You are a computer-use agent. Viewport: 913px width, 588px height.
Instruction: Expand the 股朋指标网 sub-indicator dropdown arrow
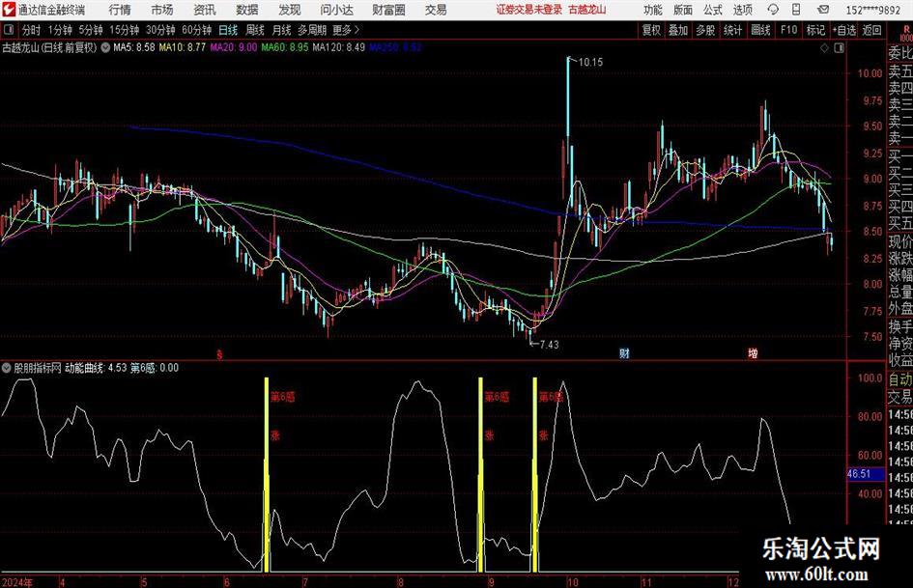[7, 367]
